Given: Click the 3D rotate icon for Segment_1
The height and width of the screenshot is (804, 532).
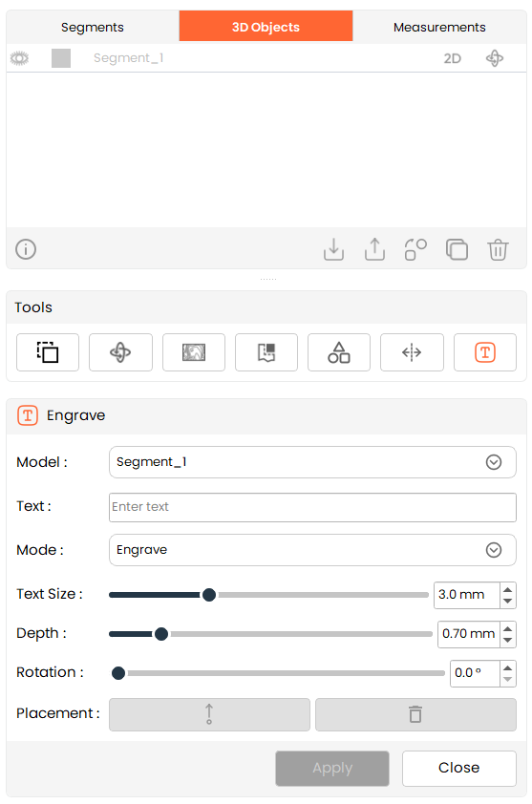Looking at the screenshot, I should click(495, 58).
